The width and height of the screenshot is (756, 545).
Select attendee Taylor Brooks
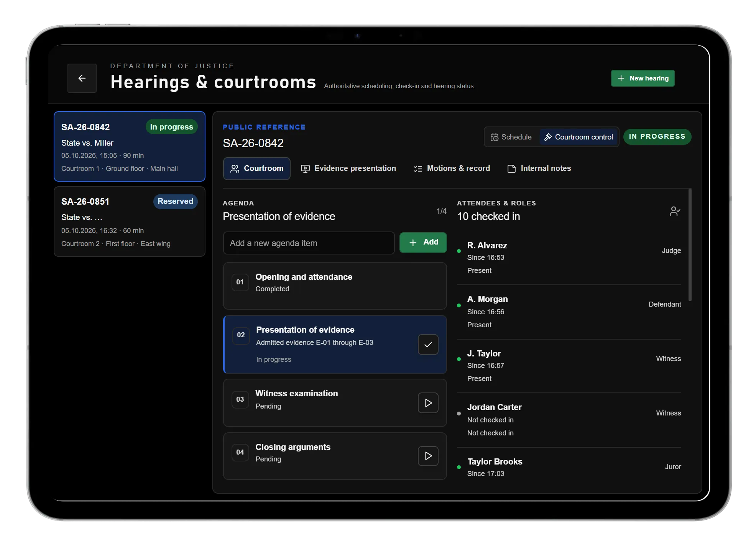point(569,468)
